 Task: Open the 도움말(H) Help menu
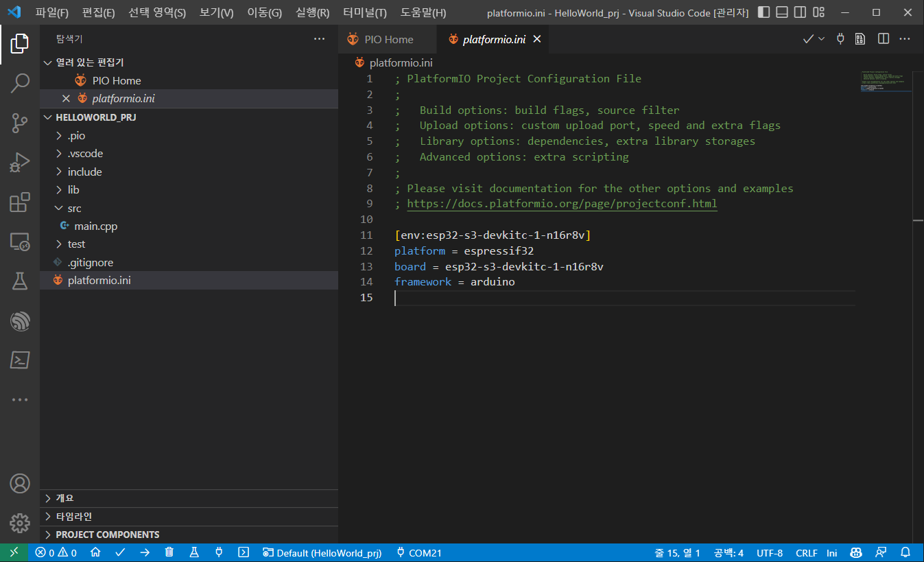coord(423,12)
